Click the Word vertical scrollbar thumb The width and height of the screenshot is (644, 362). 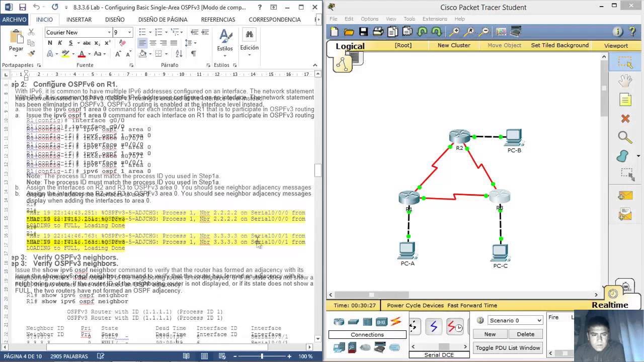tap(318, 170)
